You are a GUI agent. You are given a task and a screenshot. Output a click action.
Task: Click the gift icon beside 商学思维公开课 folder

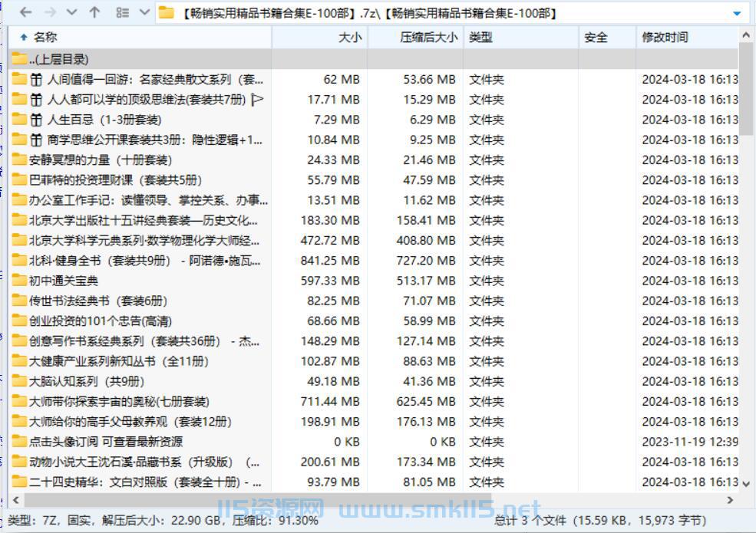coord(36,139)
